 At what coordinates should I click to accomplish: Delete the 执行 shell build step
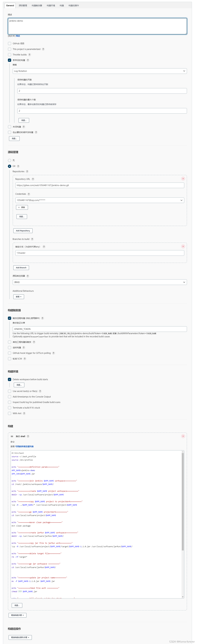183,436
